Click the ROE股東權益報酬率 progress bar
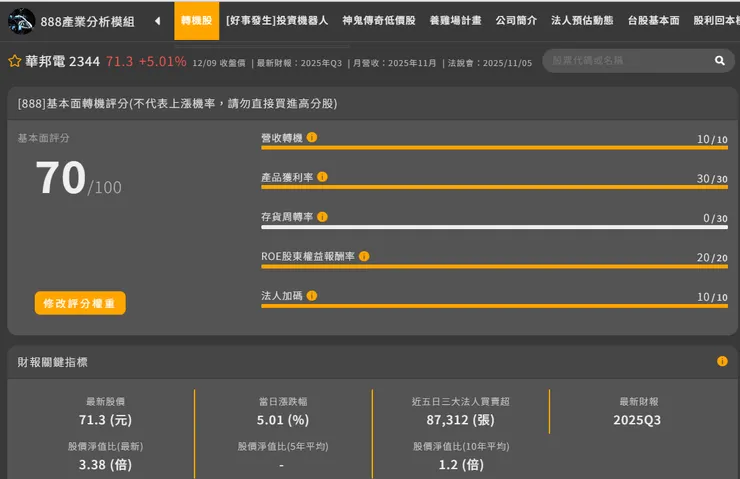The image size is (740, 479). [494, 267]
